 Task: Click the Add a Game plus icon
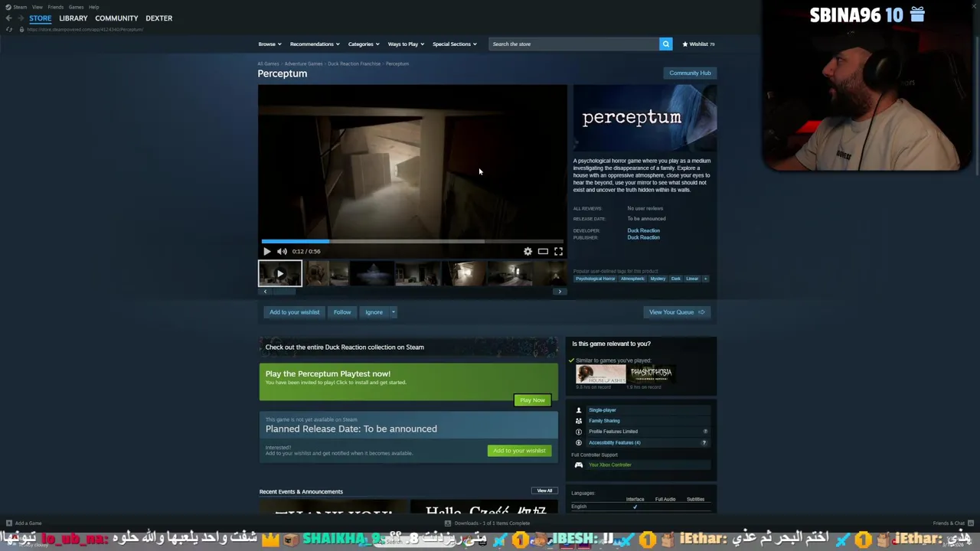pos(8,523)
